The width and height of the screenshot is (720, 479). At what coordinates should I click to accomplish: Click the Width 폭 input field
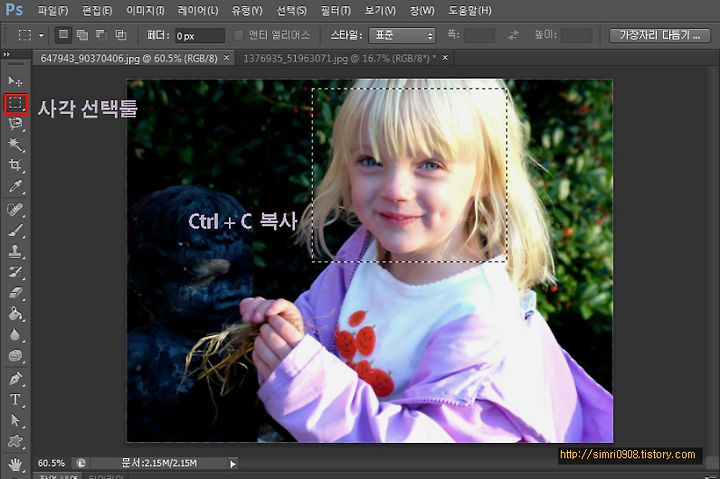(x=479, y=35)
